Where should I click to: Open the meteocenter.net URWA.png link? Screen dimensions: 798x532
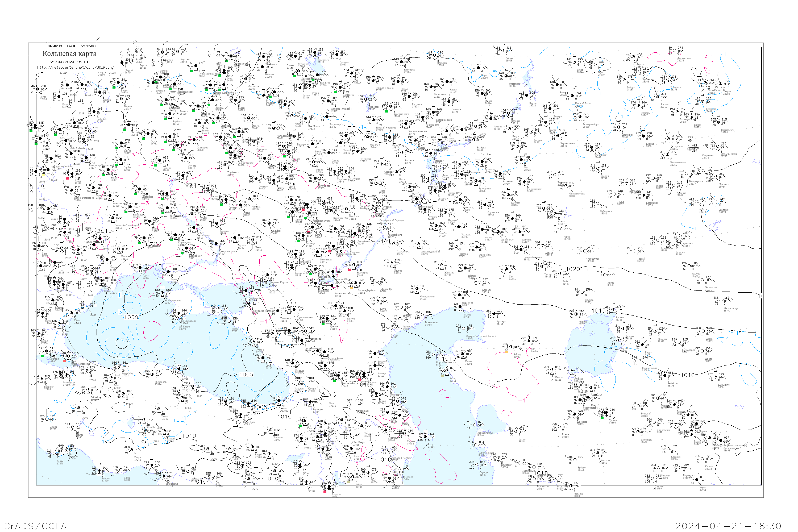point(75,68)
